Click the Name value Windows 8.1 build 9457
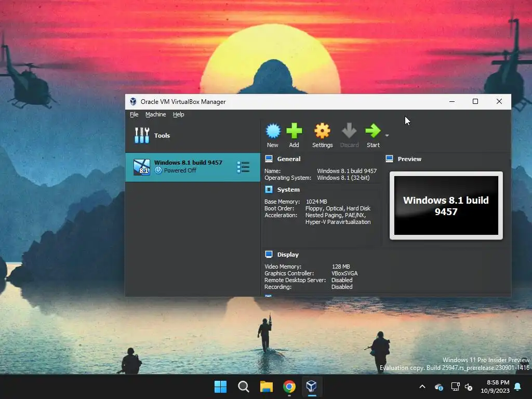532x399 pixels. (x=347, y=171)
